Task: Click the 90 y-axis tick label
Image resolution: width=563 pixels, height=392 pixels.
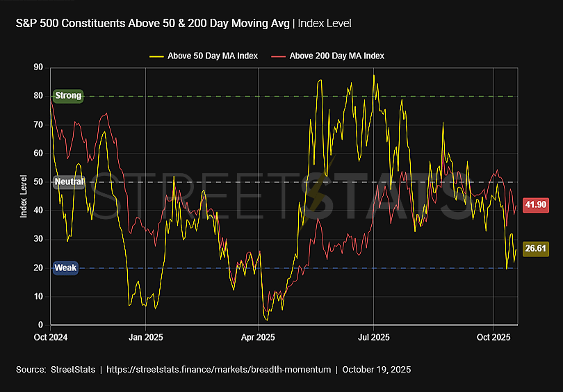Action: tap(38, 67)
